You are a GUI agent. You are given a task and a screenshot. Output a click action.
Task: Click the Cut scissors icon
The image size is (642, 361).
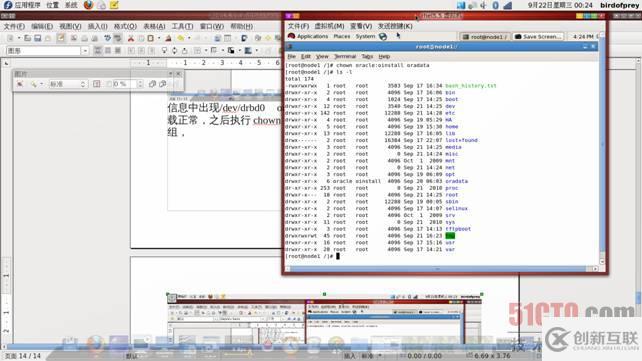131,38
